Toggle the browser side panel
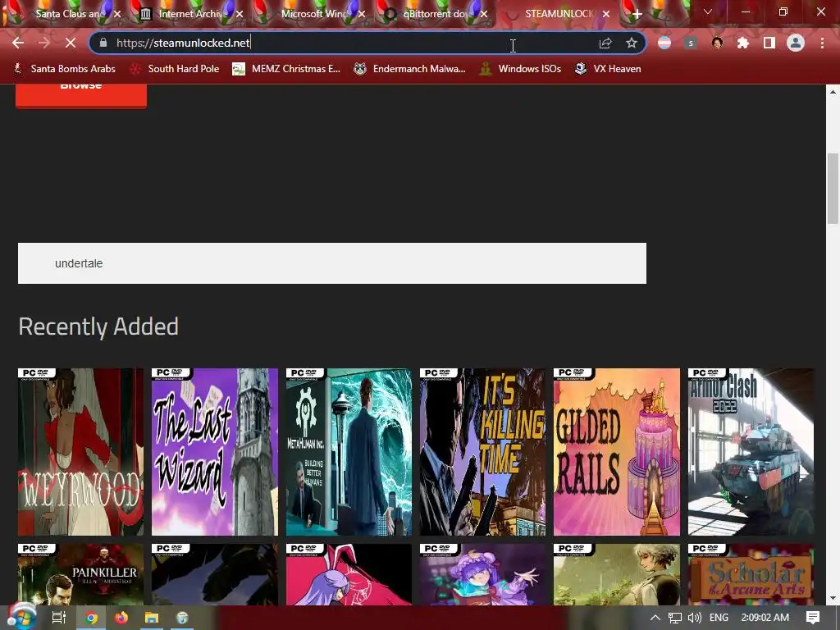 click(769, 43)
